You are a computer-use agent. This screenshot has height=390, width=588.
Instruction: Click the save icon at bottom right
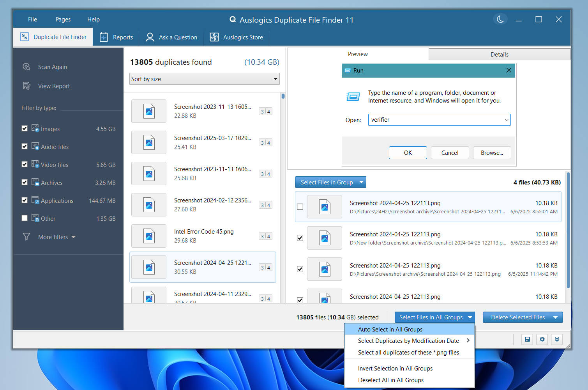(x=527, y=339)
